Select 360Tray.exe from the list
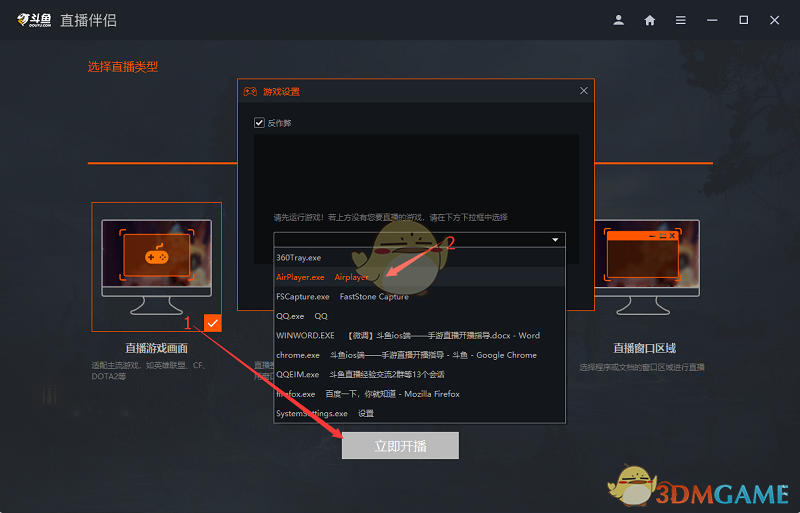 click(x=419, y=257)
